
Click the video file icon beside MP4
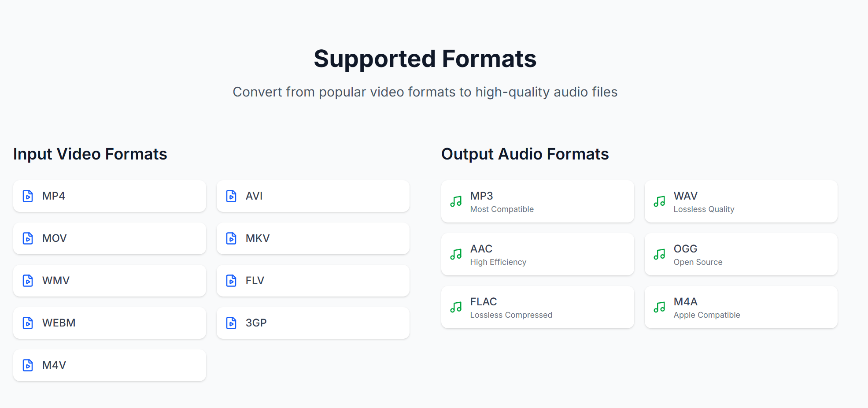point(28,196)
